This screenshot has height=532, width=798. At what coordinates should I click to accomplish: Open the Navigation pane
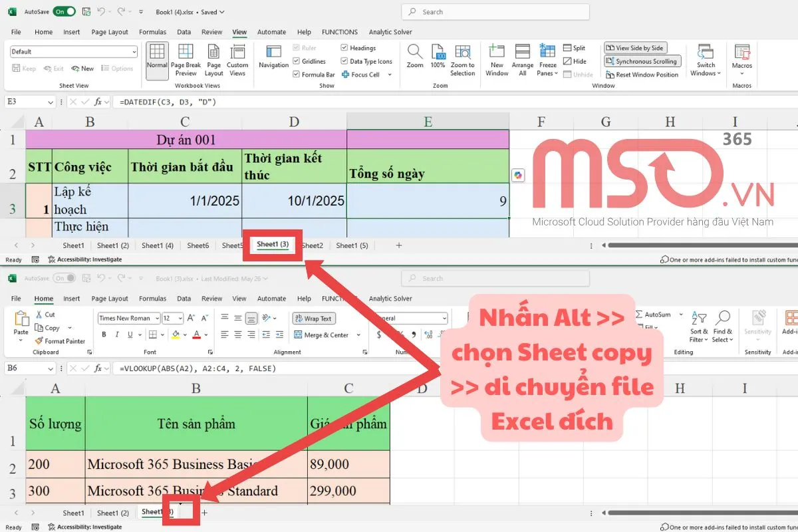pyautogui.click(x=273, y=60)
